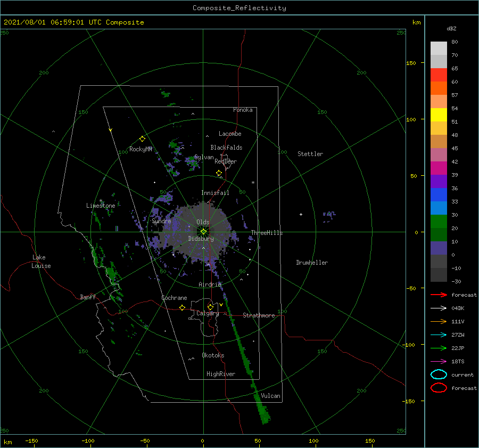Click the yellow diamond marker near RedDeer
The image size is (479, 448).
point(219,173)
